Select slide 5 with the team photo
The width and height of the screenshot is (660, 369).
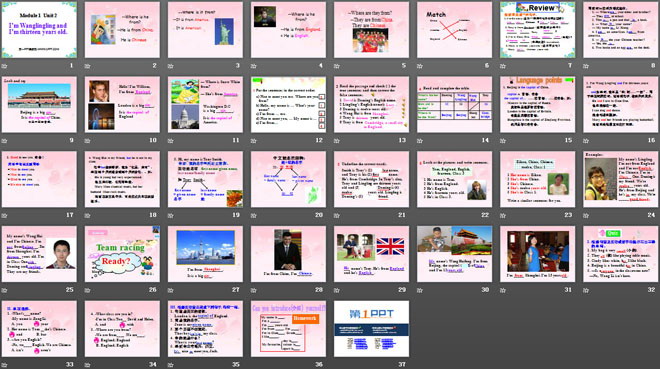tap(372, 30)
